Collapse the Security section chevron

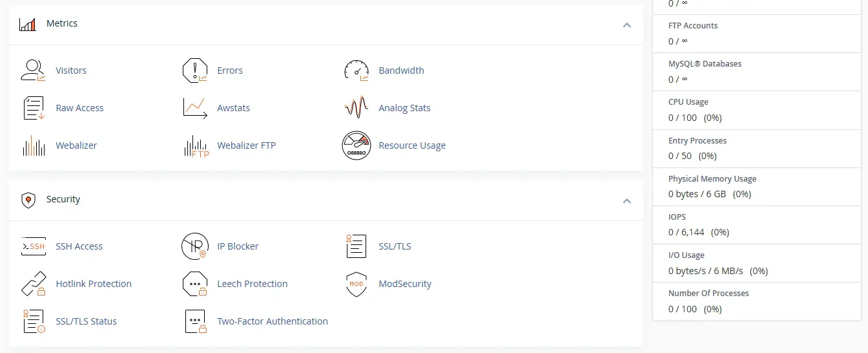tap(626, 201)
